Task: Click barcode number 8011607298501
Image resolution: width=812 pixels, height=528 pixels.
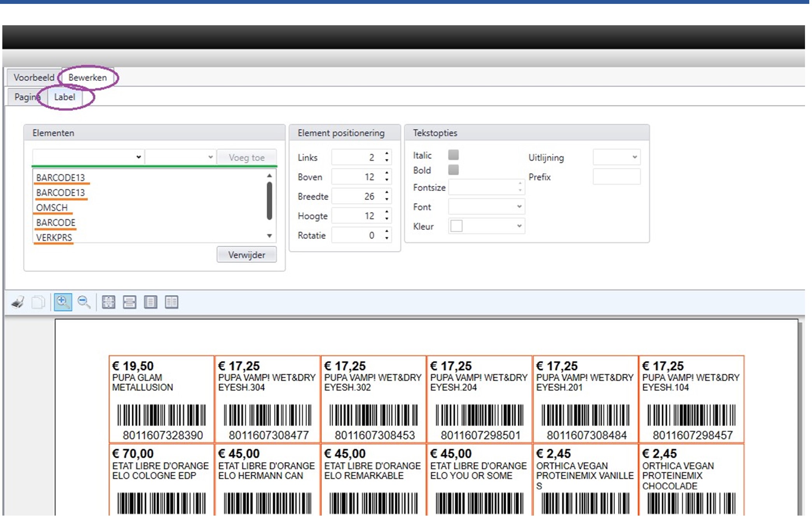Action: point(481,435)
